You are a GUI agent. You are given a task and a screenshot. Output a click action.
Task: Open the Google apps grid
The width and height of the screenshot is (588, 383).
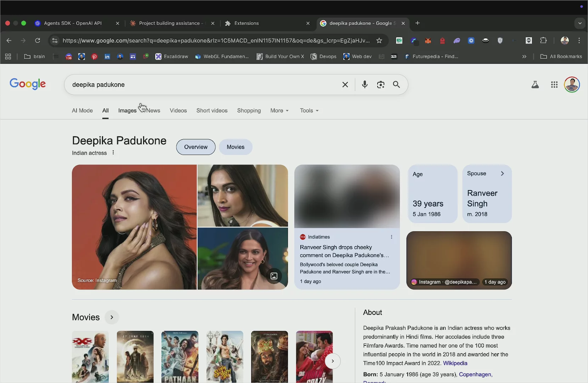pyautogui.click(x=554, y=84)
